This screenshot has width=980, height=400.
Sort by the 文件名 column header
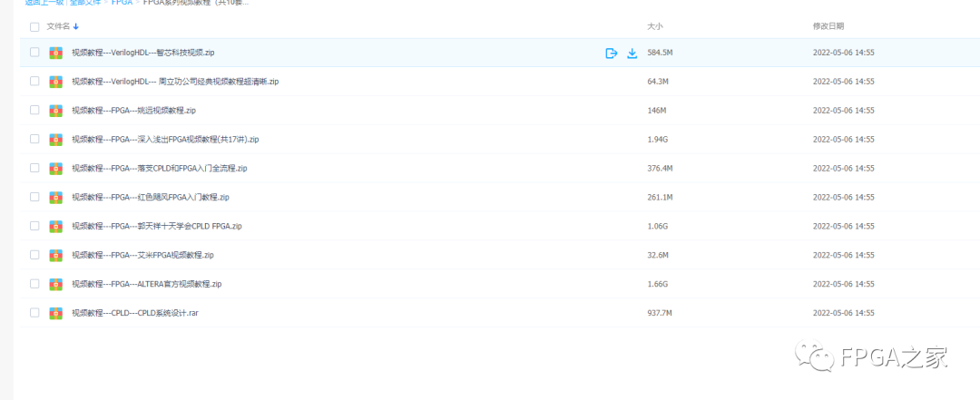coord(58,26)
